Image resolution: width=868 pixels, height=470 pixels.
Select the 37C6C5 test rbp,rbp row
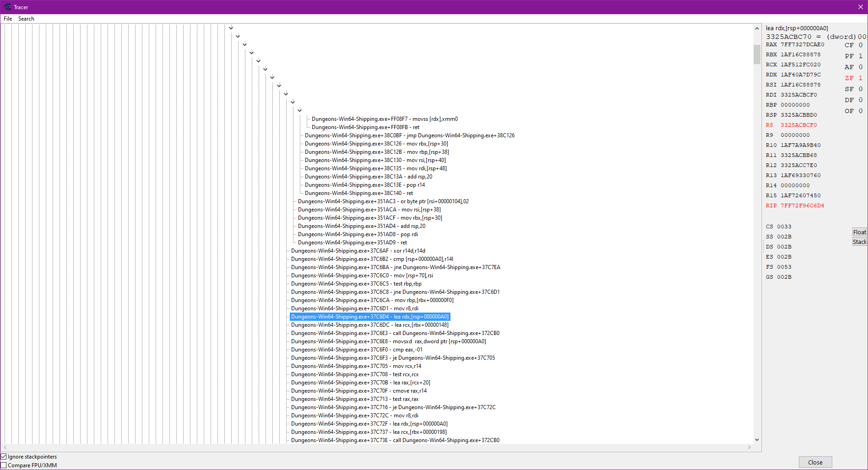point(356,284)
